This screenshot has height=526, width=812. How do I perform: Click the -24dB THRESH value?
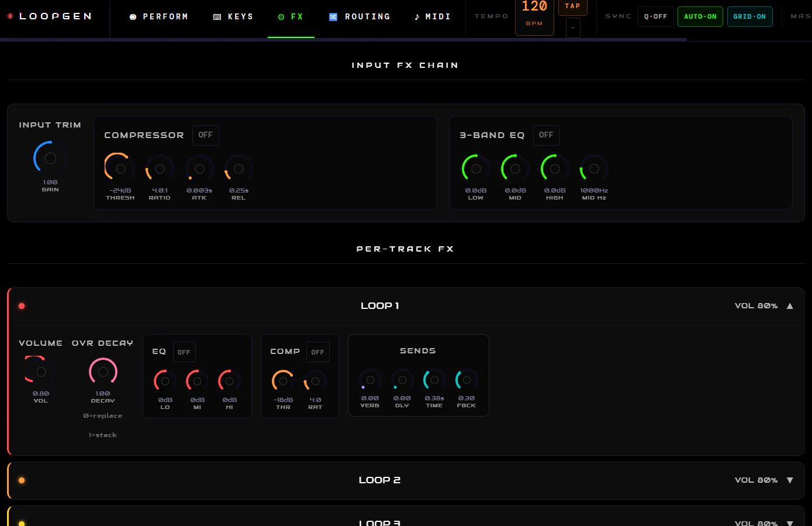coord(120,191)
